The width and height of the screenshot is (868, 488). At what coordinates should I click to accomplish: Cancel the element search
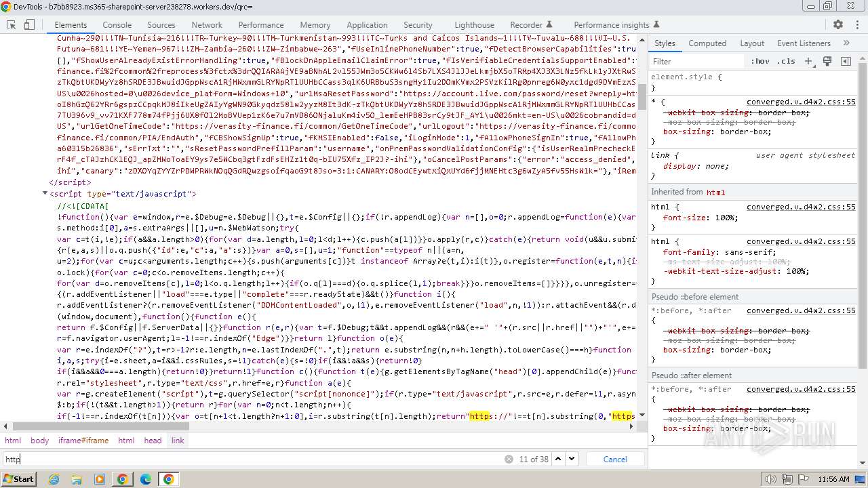615,459
